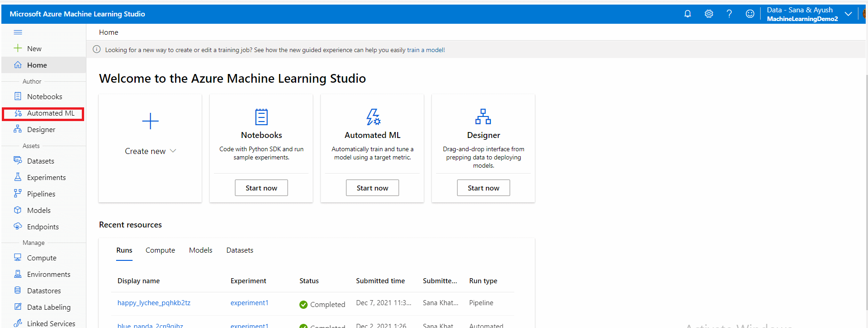Click the page vertical scrollbar
Image resolution: width=868 pixels, height=328 pixels.
click(x=866, y=192)
